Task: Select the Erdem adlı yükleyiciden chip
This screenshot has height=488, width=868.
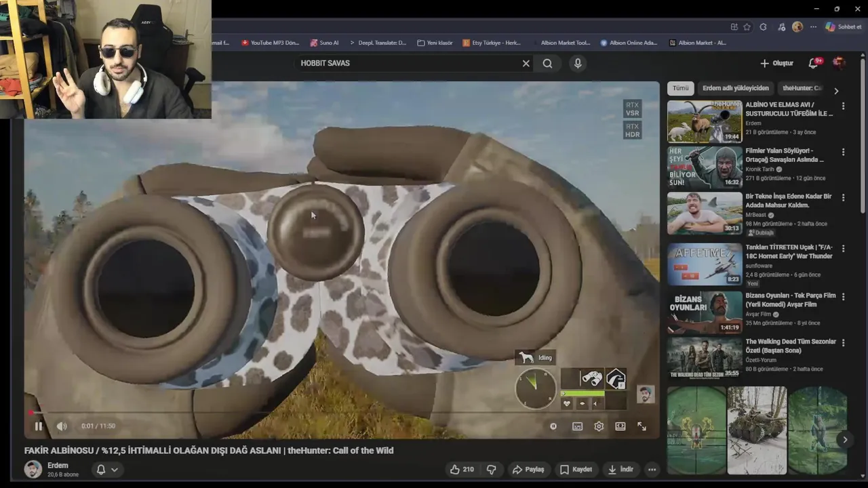Action: coord(736,88)
